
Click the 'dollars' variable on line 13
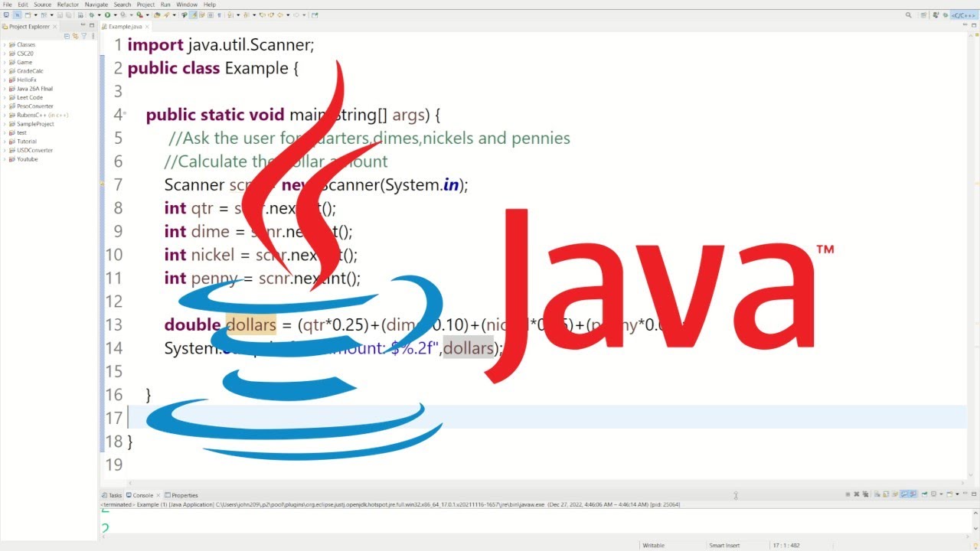(251, 324)
